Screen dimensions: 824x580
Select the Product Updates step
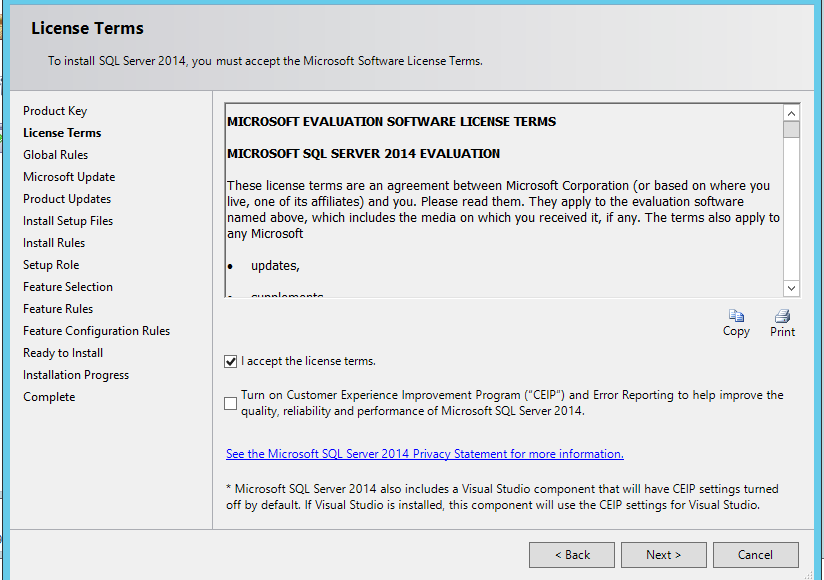pyautogui.click(x=67, y=199)
